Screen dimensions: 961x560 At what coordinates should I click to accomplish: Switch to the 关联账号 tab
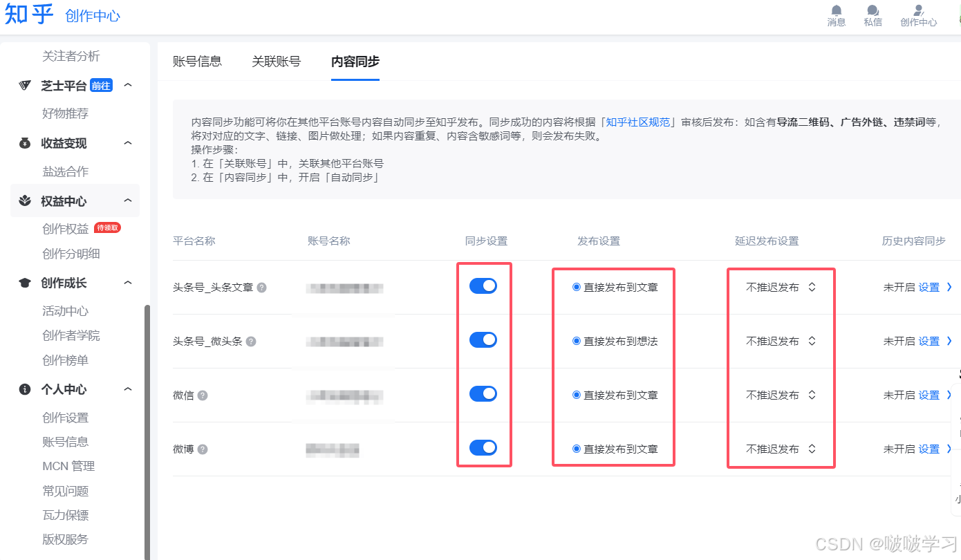(277, 61)
